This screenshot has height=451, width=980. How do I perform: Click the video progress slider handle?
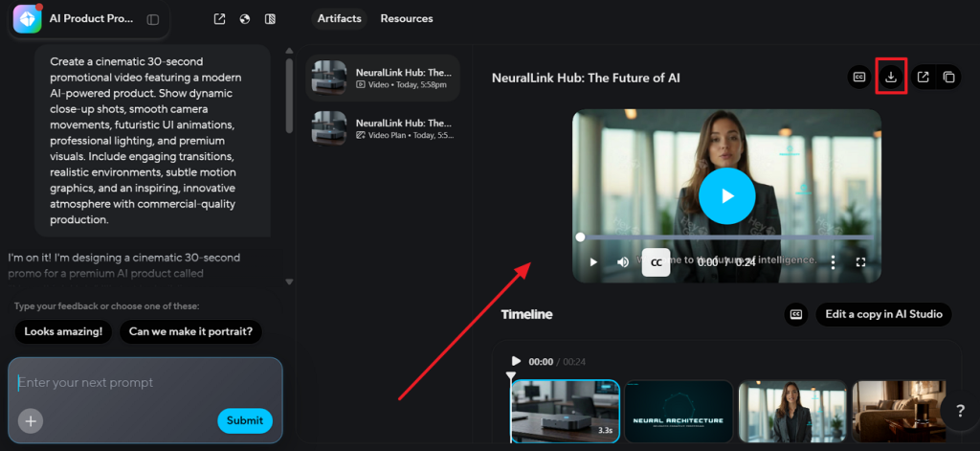[x=581, y=237]
